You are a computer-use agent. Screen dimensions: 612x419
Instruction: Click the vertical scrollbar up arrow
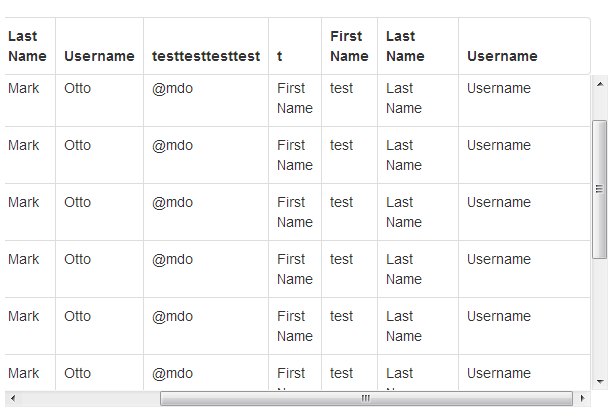pos(599,83)
